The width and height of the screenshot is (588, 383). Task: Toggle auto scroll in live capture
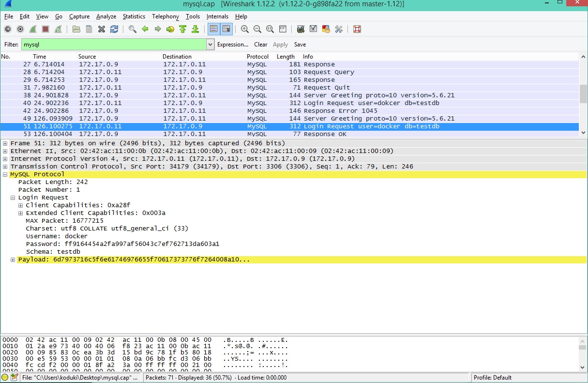[226, 29]
